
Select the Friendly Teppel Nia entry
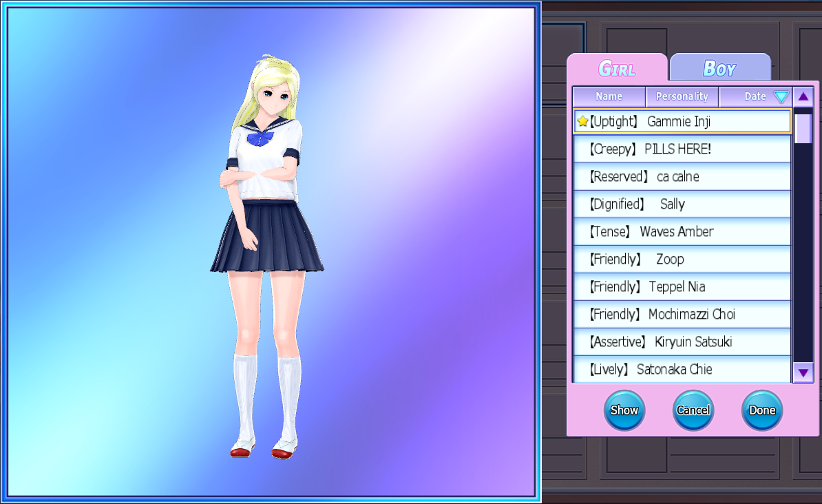(x=682, y=287)
